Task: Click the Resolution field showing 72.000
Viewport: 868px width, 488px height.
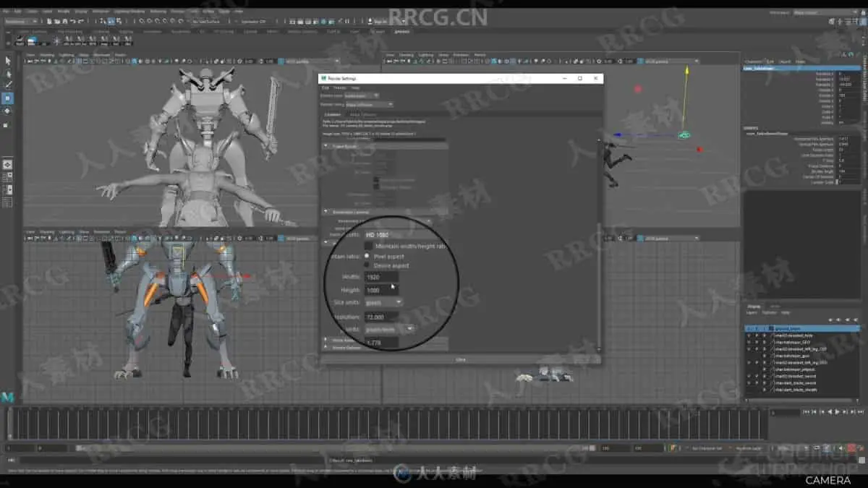Action: [381, 317]
